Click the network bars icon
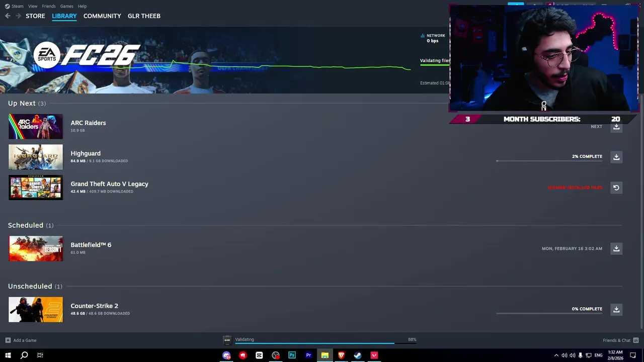 [x=423, y=36]
